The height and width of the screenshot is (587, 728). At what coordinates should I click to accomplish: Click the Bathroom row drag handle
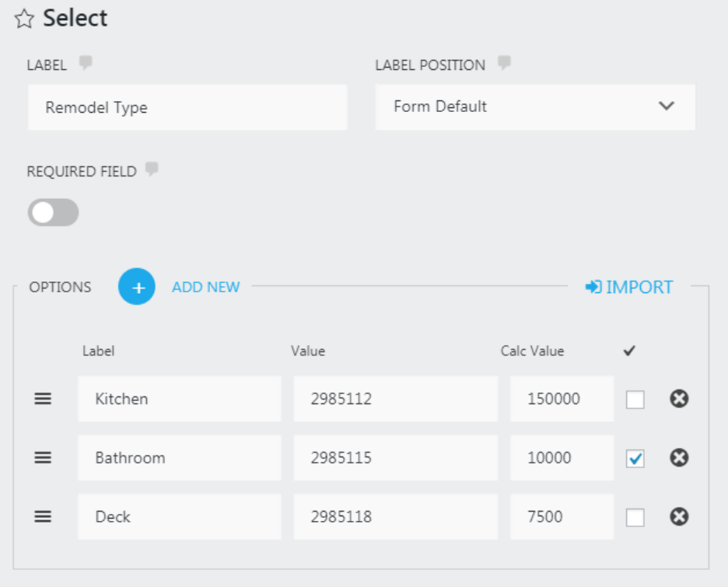tap(43, 458)
